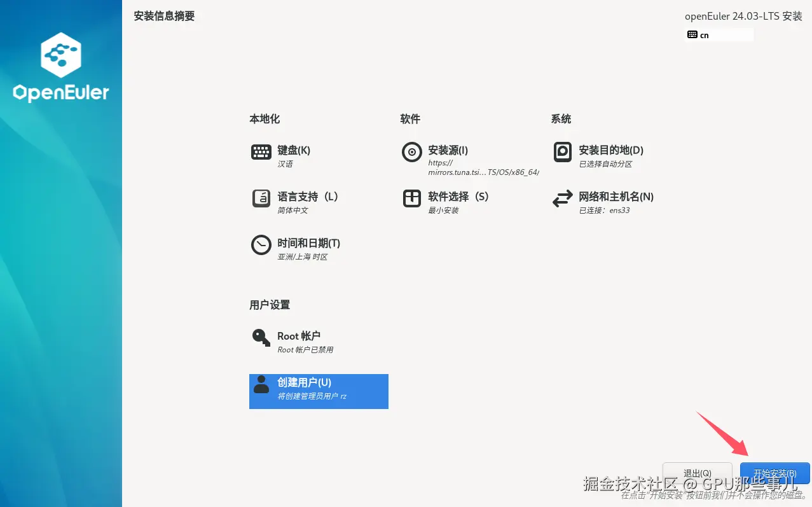
Task: Click the software selection grid icon
Action: (x=411, y=198)
